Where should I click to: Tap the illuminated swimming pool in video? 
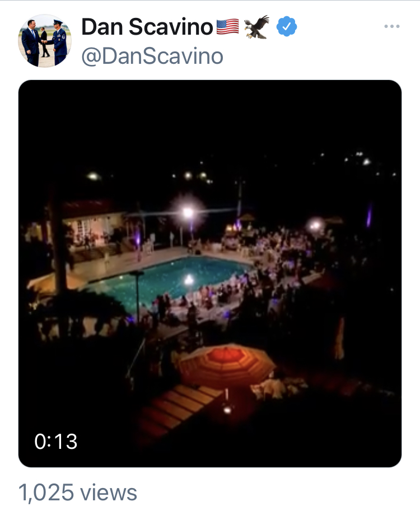pos(168,280)
